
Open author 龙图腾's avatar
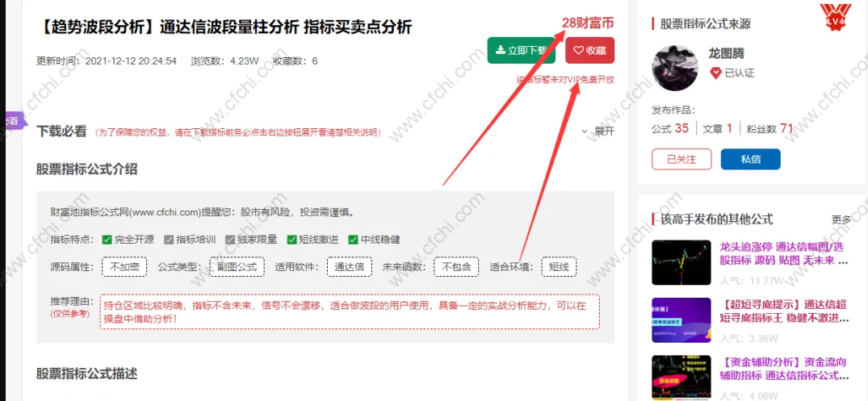pyautogui.click(x=676, y=68)
